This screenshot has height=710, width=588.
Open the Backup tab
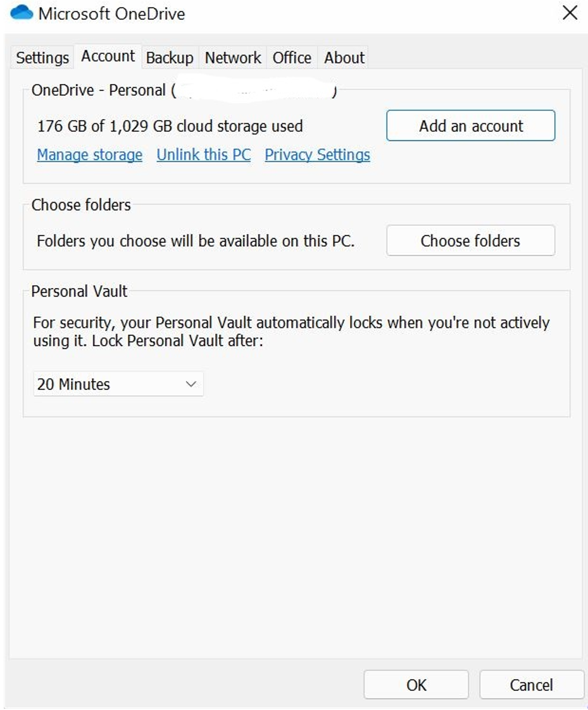point(170,58)
